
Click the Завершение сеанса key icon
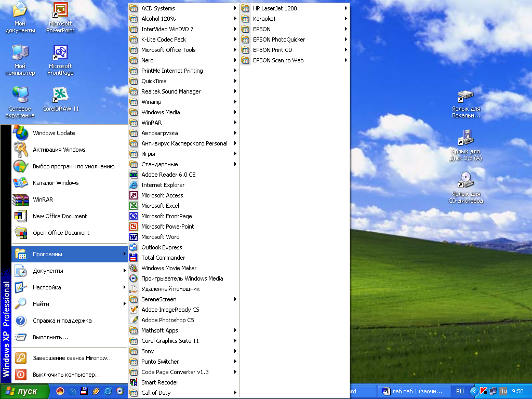coord(21,358)
